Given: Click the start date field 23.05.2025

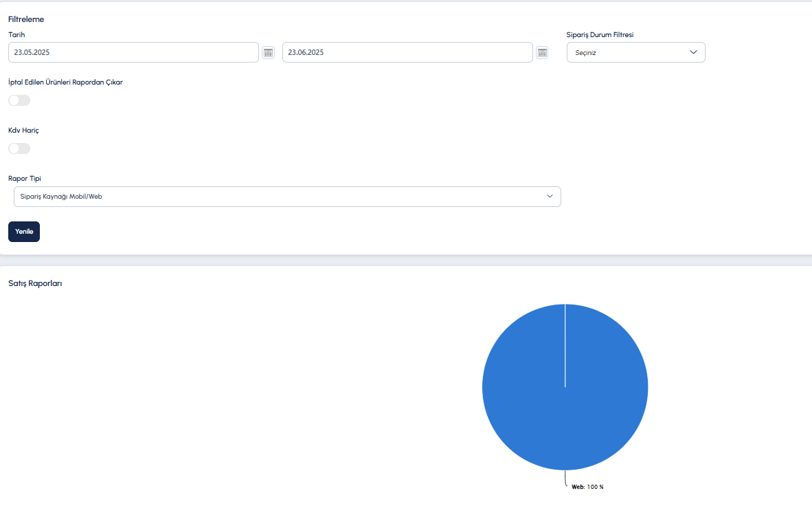Looking at the screenshot, I should pyautogui.click(x=133, y=52).
